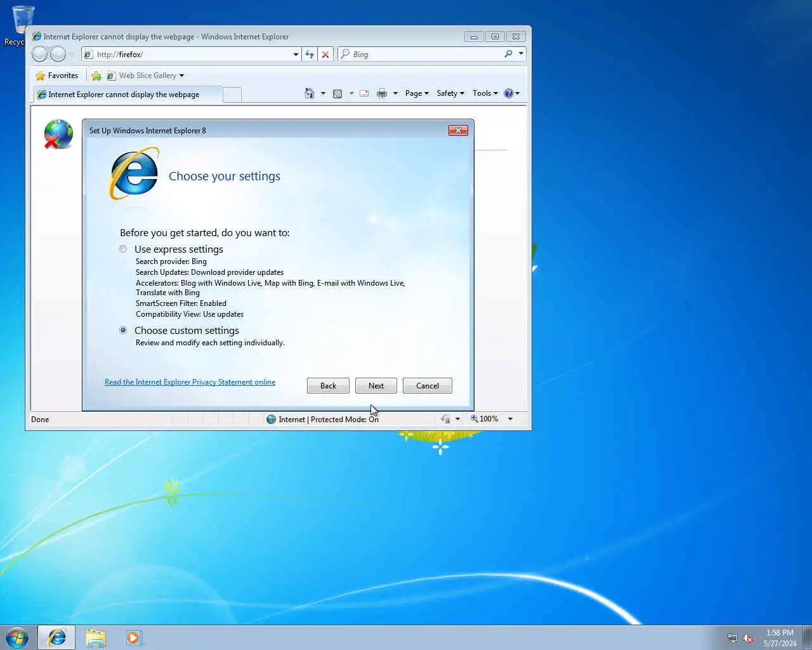Select Use express settings radio button
The width and height of the screenshot is (812, 650).
[x=123, y=249]
